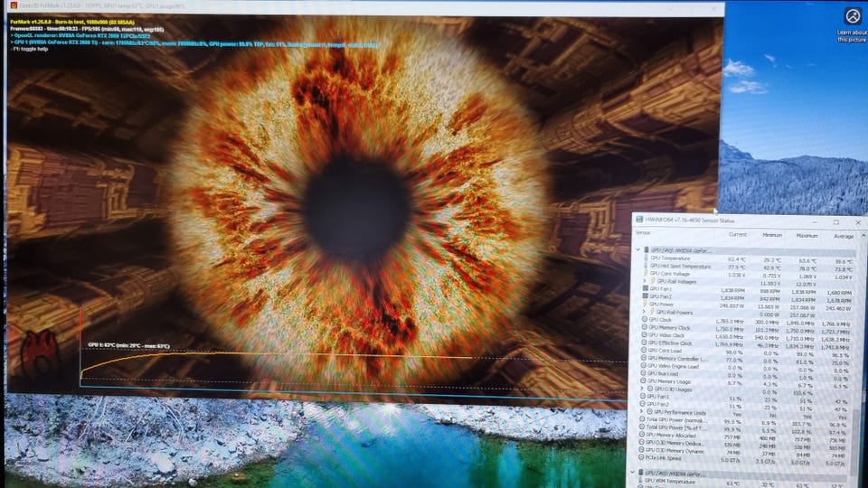Click the clock icon beside GPU Video Clock
This screenshot has height=488, width=868.
644,334
